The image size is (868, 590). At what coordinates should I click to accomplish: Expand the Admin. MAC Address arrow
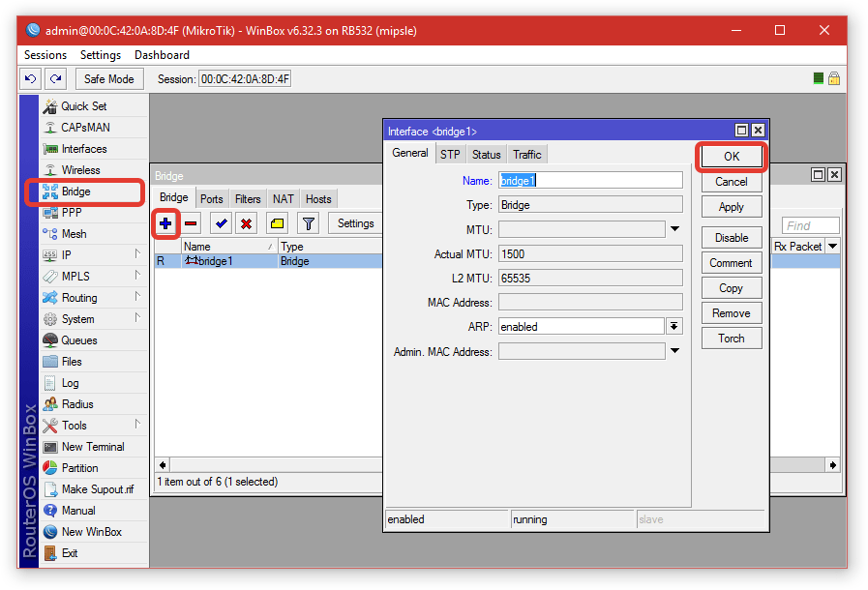click(x=674, y=352)
